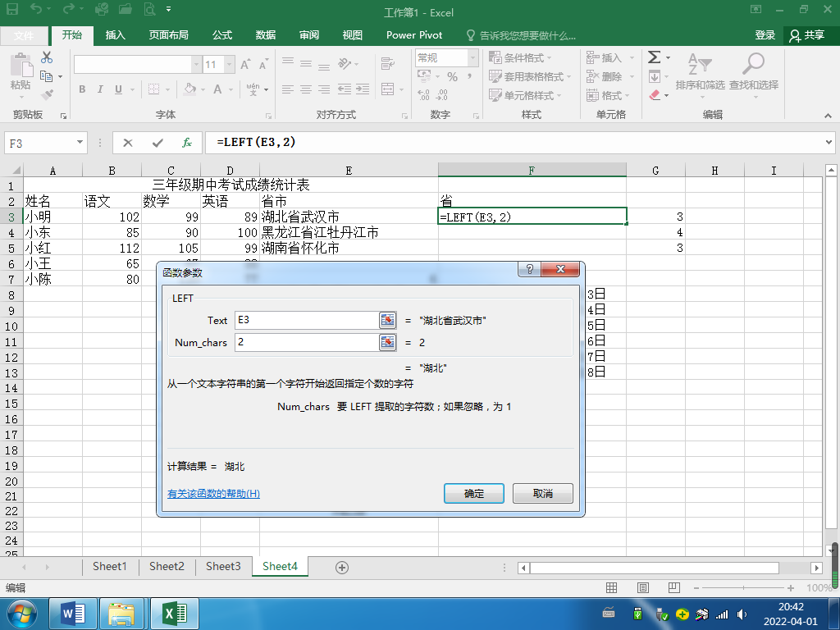Click the collapse-dialog icon beside the Text field
This screenshot has width=840, height=630.
pos(387,321)
